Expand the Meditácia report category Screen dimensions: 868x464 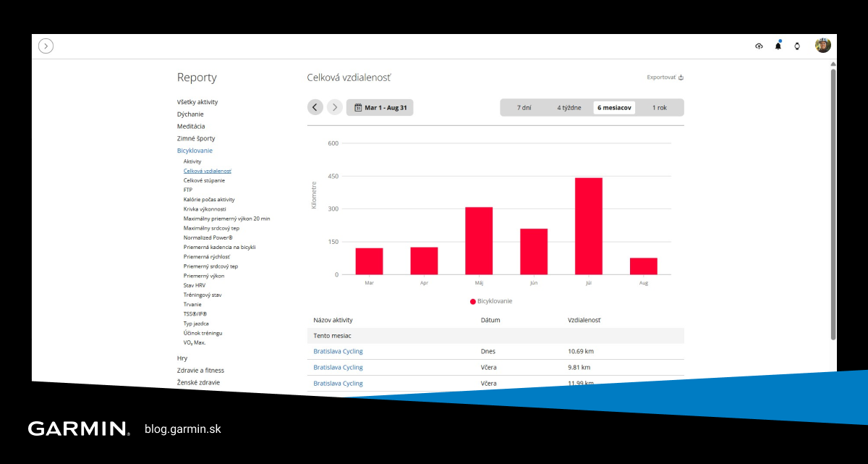[x=191, y=126]
